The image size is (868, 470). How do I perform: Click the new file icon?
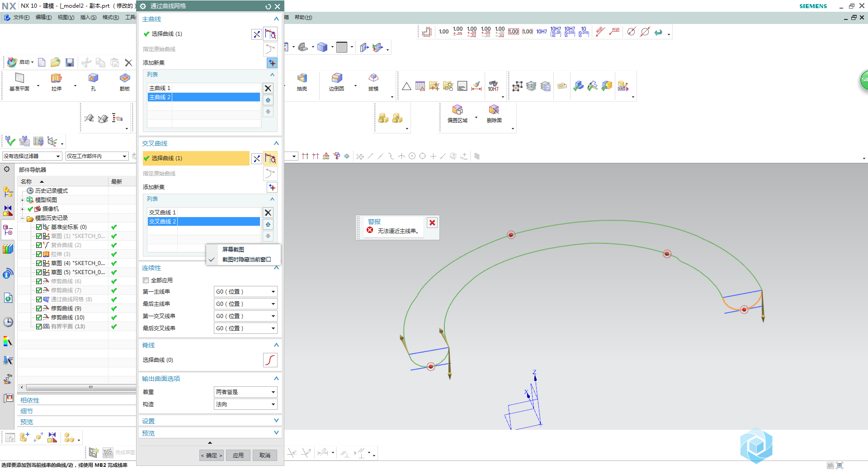pyautogui.click(x=42, y=62)
